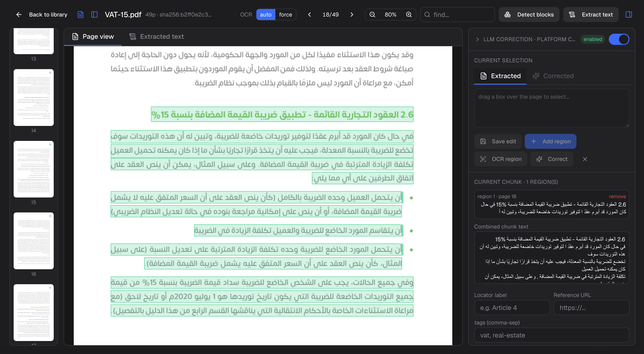
Task: Click Save edit button
Action: [x=498, y=141]
